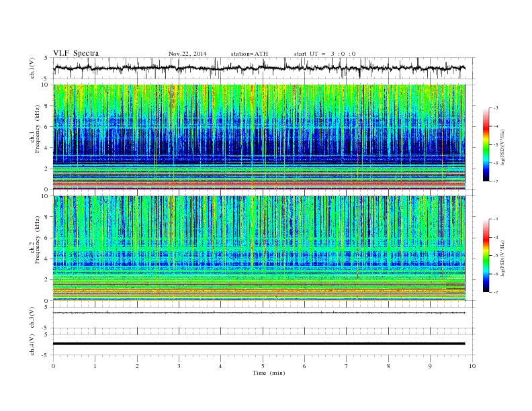Viewport: 532px width, 411px height.
Task: Click the '10' minute tick label on the time axis
Action: coord(472,366)
